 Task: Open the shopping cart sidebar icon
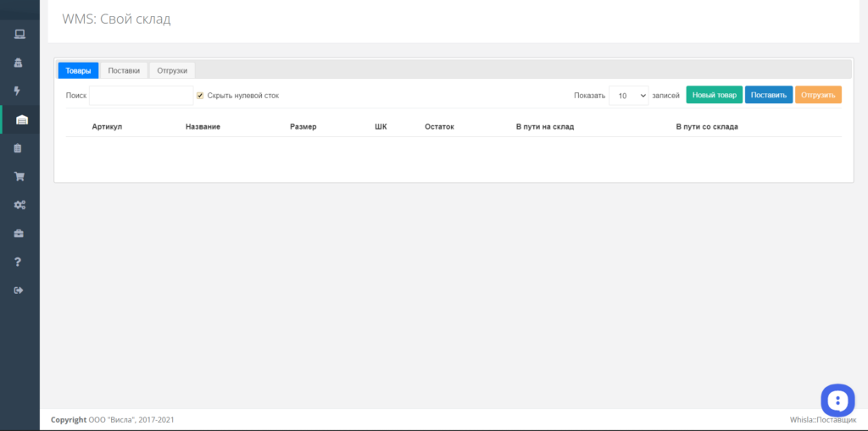point(19,176)
